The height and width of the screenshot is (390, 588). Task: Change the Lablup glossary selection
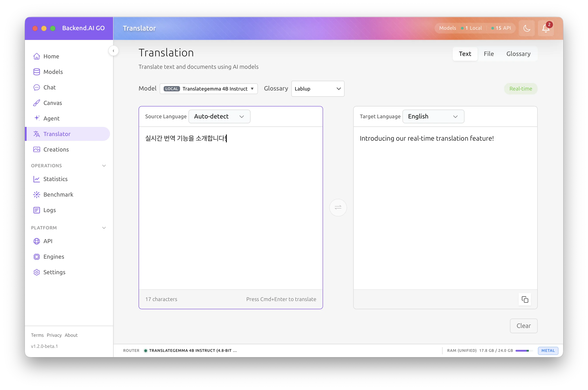[318, 89]
